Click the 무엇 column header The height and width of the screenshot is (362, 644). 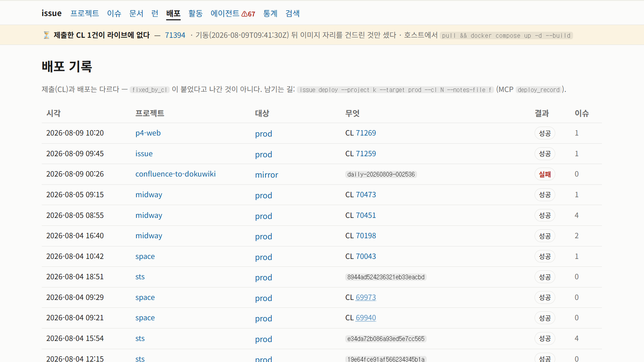click(352, 113)
